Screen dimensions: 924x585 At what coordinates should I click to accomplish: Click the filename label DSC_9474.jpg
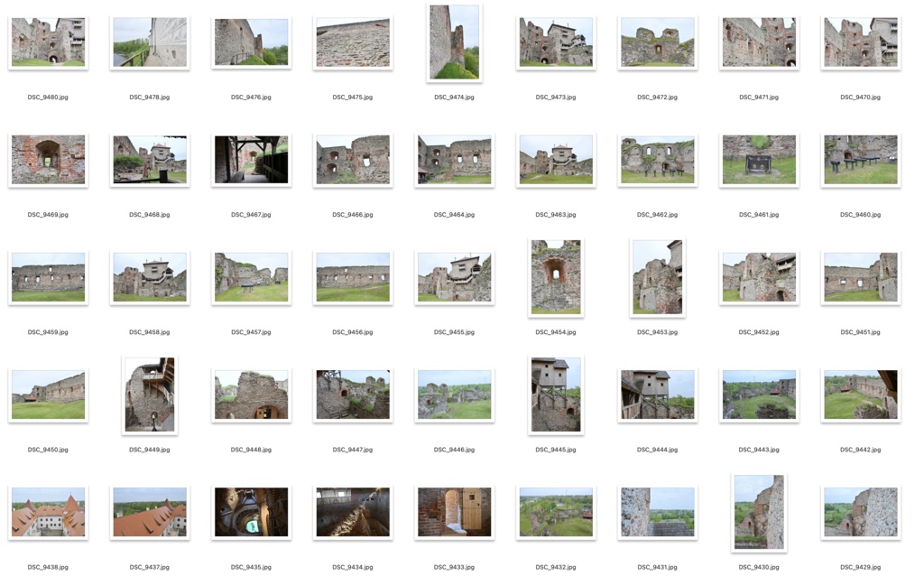(455, 97)
